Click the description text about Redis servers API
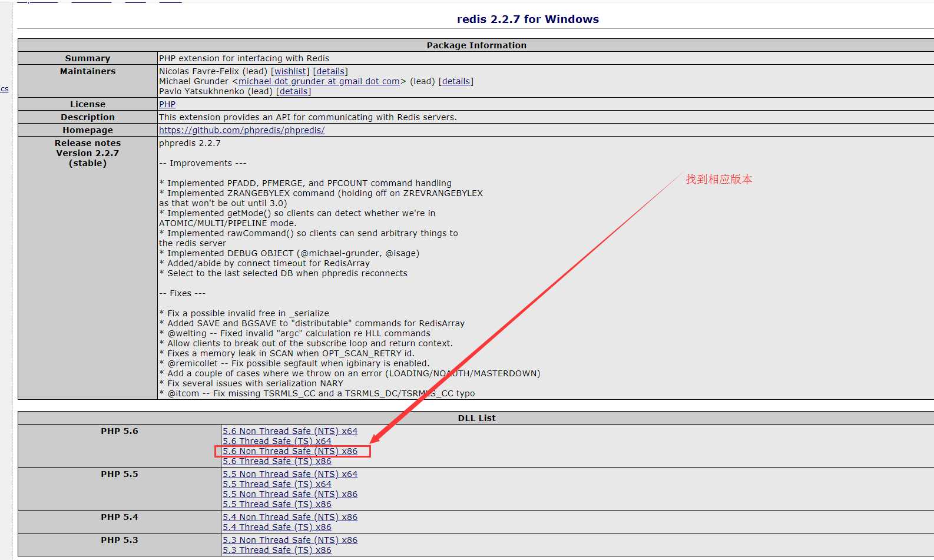The image size is (934, 560). click(308, 117)
